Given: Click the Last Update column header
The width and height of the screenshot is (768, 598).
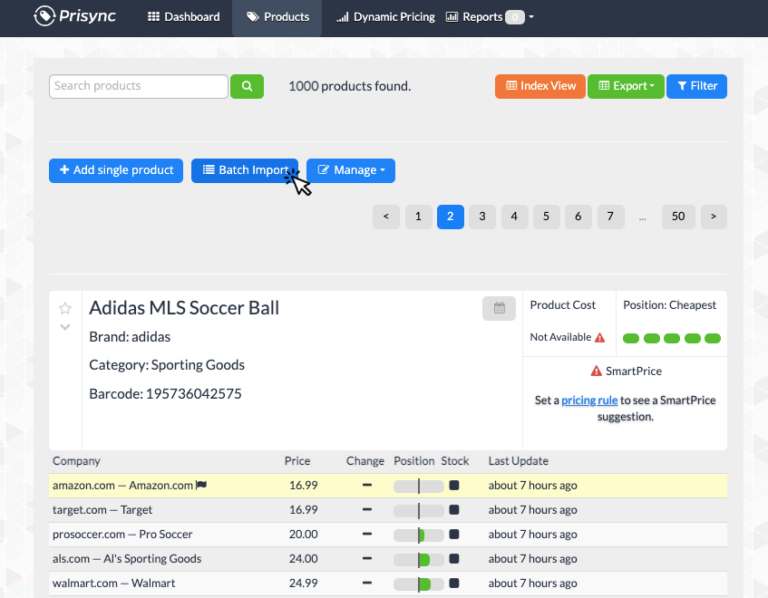Looking at the screenshot, I should 518,461.
